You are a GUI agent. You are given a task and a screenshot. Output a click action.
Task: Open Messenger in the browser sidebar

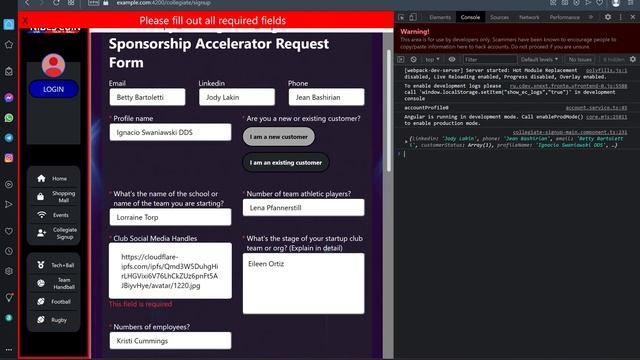(x=9, y=98)
